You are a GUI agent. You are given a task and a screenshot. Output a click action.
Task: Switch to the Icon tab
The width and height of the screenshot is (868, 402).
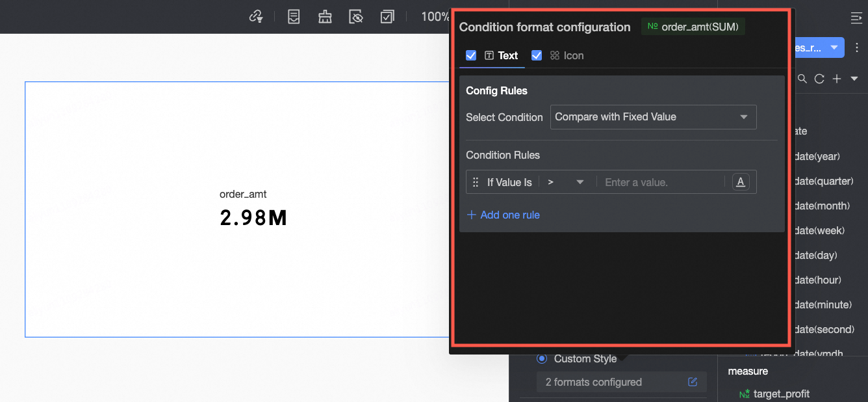point(567,56)
